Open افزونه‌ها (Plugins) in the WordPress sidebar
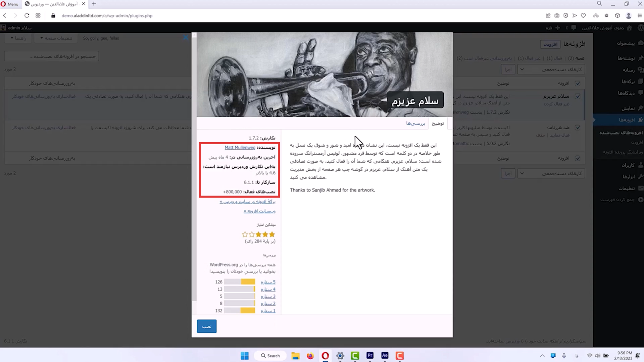Image resolution: width=644 pixels, height=362 pixels. [x=627, y=120]
